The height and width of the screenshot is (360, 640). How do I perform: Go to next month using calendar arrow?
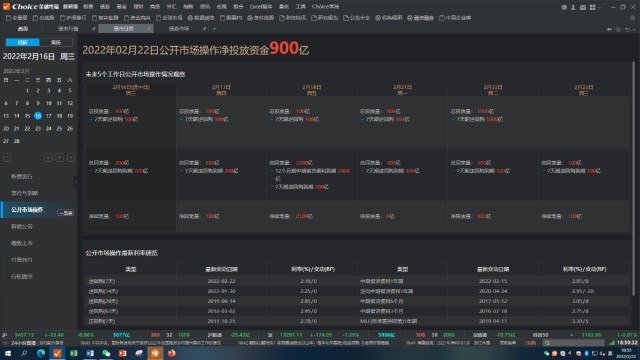[x=71, y=157]
